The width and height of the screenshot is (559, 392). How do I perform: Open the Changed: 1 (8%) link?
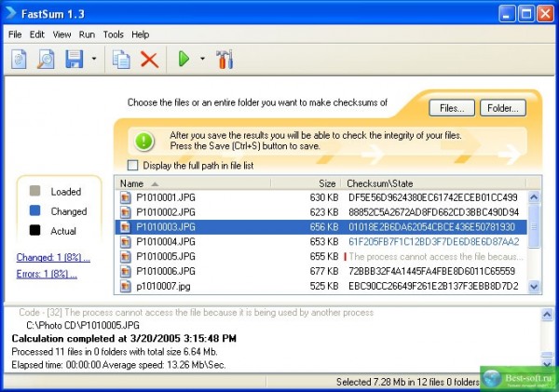[53, 257]
